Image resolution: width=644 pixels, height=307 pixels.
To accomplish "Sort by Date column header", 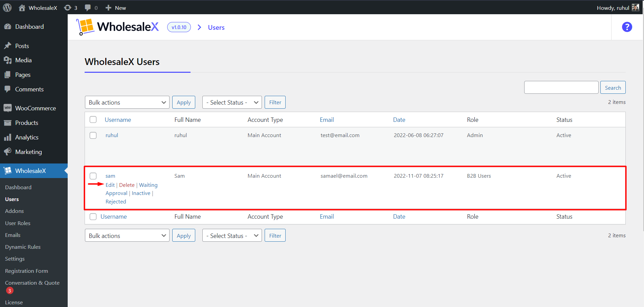I will (399, 120).
